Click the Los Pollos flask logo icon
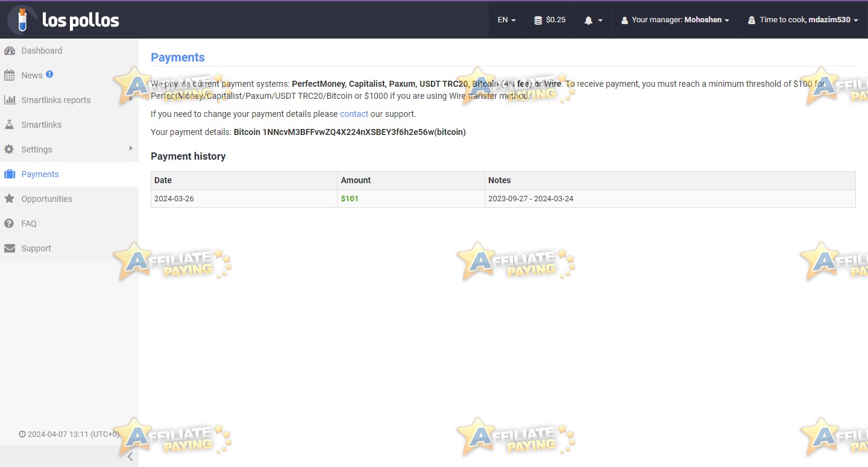868x467 pixels. click(x=22, y=19)
